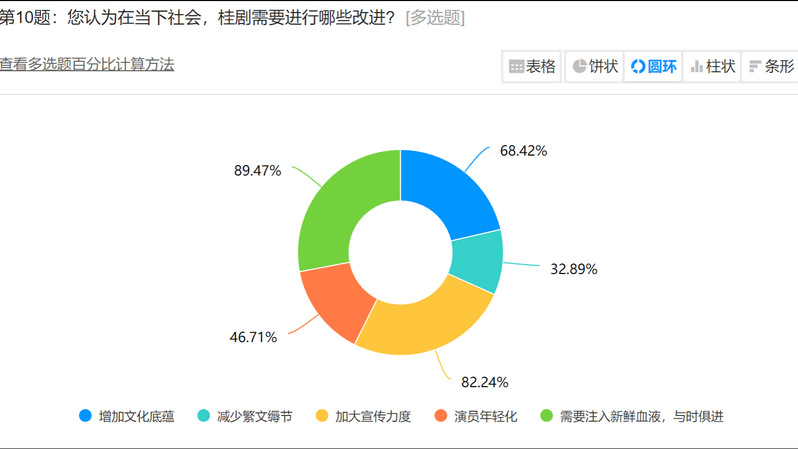The width and height of the screenshot is (798, 449).
Task: Click the column chart bars icon
Action: pyautogui.click(x=697, y=67)
